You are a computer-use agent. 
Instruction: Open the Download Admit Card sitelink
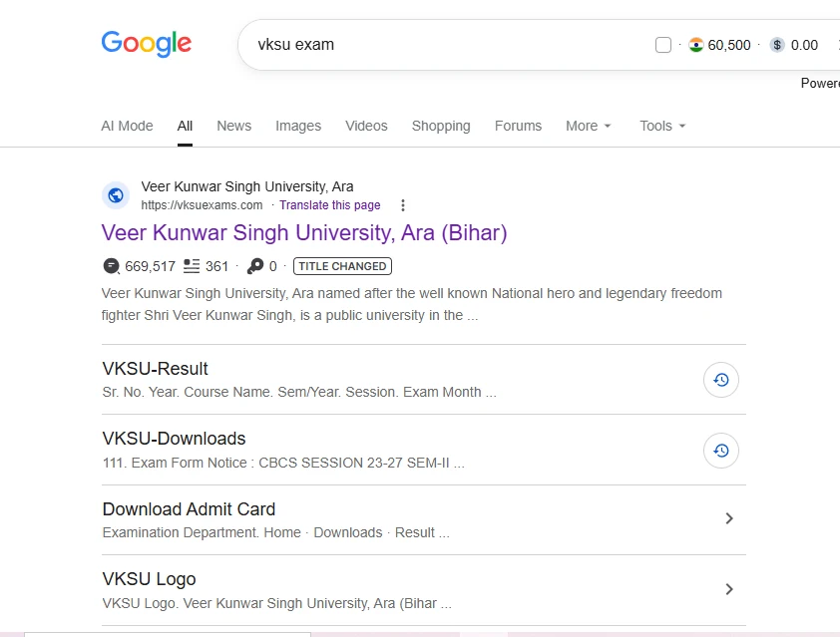[189, 509]
